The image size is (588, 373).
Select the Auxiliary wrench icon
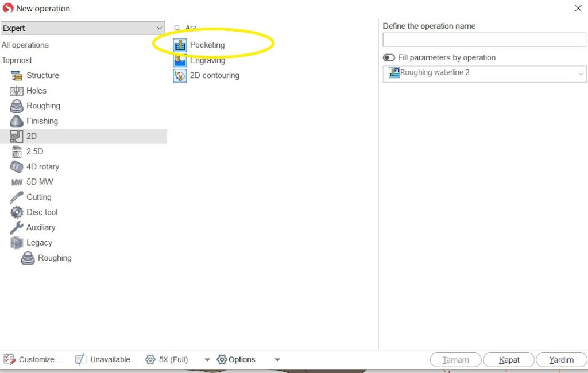pos(17,228)
